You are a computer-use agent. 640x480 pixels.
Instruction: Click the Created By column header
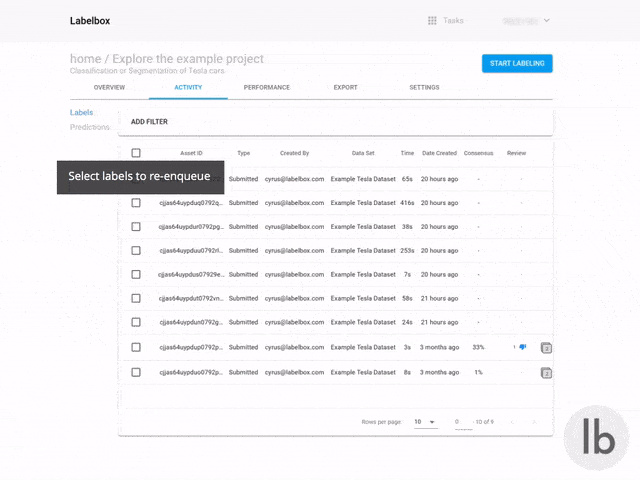(294, 153)
